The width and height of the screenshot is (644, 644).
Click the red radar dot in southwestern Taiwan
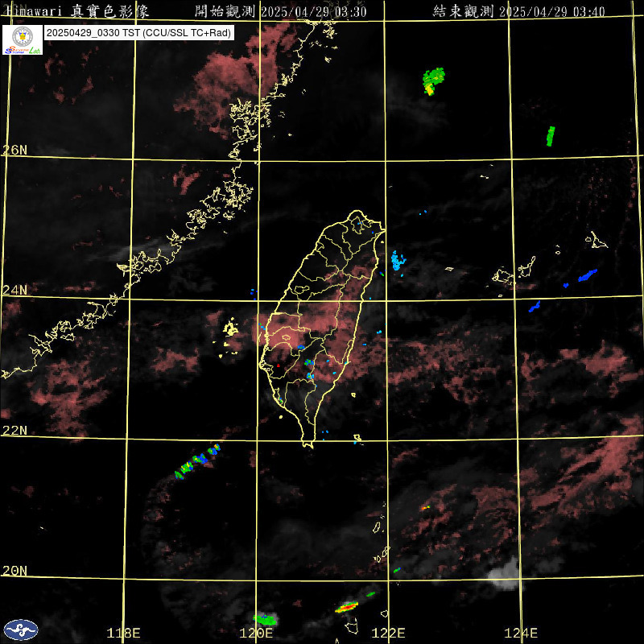(279, 365)
